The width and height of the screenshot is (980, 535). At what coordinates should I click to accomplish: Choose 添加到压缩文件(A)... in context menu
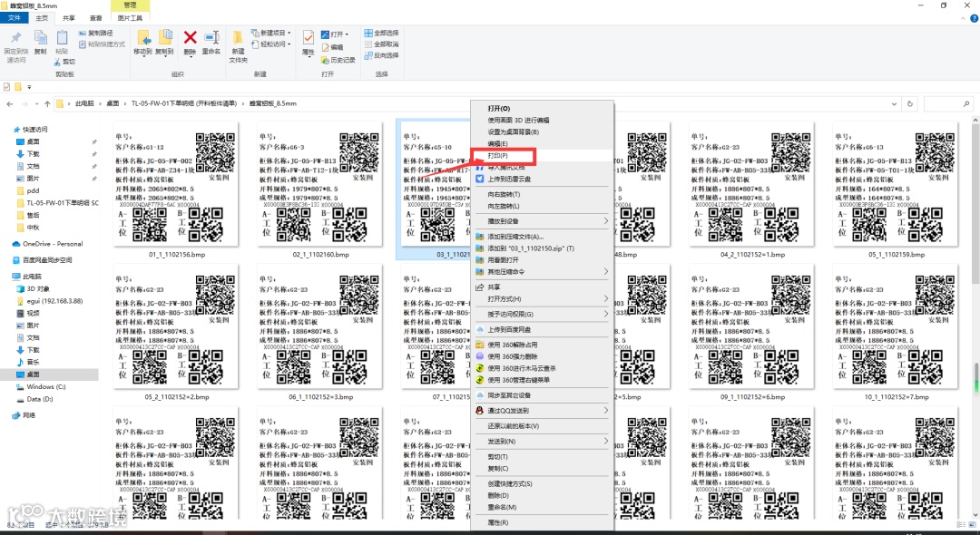coord(542,237)
